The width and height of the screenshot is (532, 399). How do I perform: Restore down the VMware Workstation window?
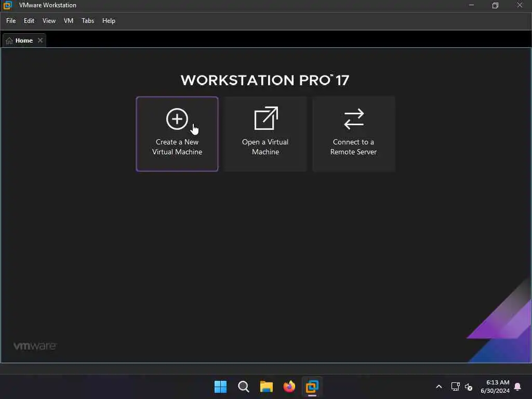coord(495,5)
